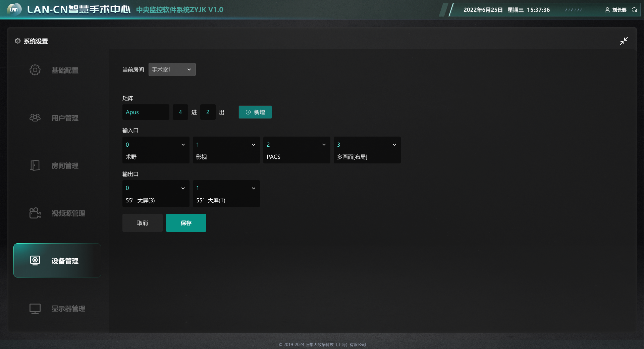The image size is (644, 349).
Task: Open 用户管理 menu item
Action: [x=57, y=118]
